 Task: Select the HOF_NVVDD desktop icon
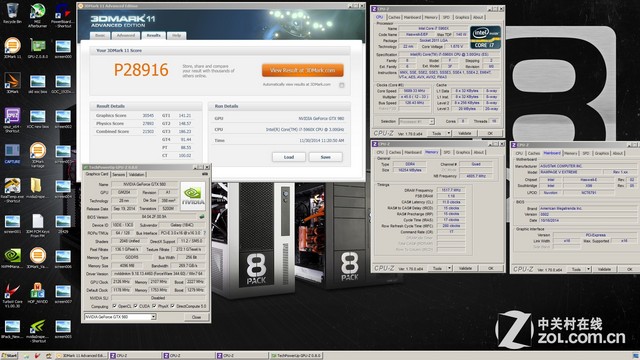click(38, 294)
